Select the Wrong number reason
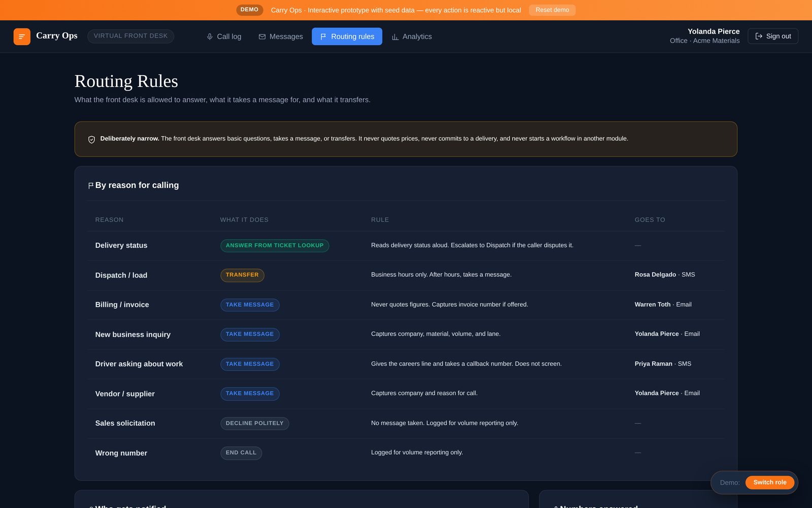Image resolution: width=812 pixels, height=508 pixels. pos(121,453)
